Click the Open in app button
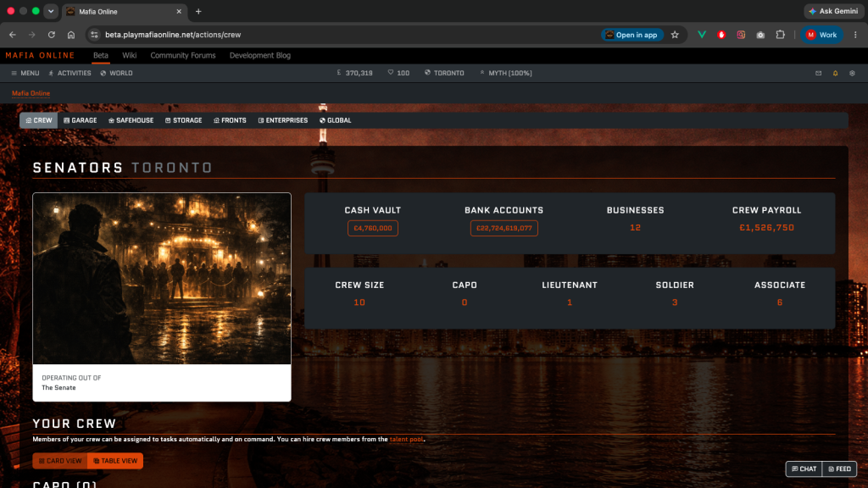 632,34
